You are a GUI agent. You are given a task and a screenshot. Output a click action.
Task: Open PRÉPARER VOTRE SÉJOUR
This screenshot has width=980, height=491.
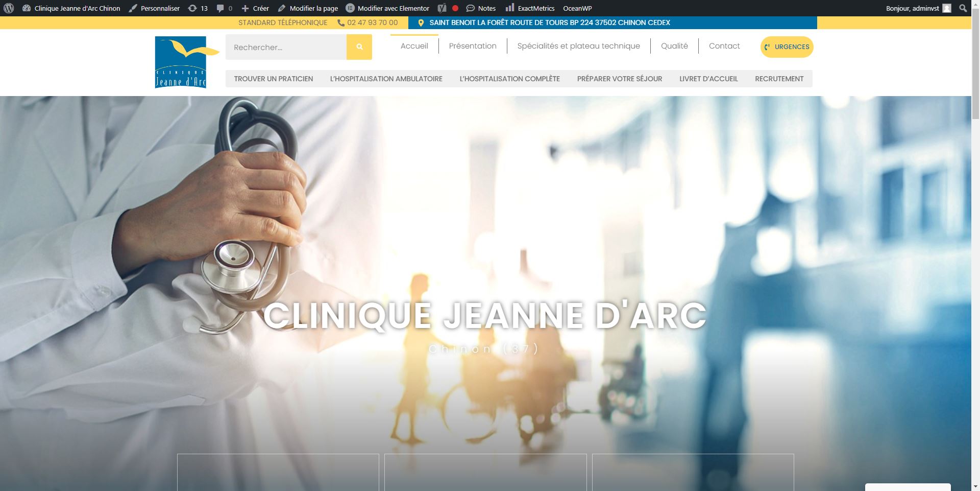(x=620, y=79)
